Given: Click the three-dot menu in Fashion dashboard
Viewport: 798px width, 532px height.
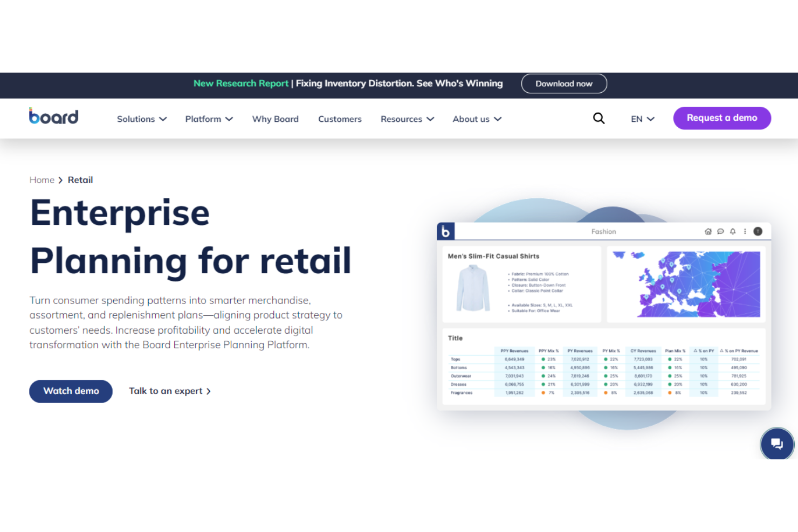Looking at the screenshot, I should pos(745,231).
